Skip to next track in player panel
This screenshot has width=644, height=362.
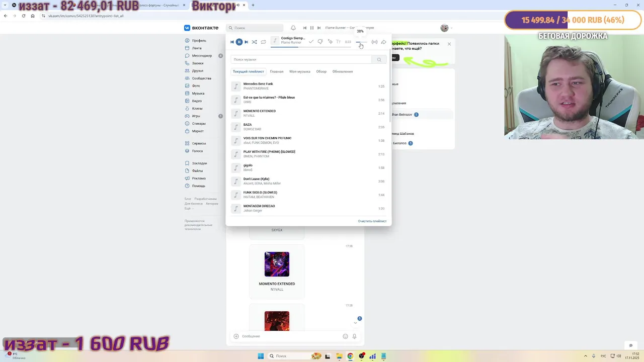pyautogui.click(x=247, y=42)
